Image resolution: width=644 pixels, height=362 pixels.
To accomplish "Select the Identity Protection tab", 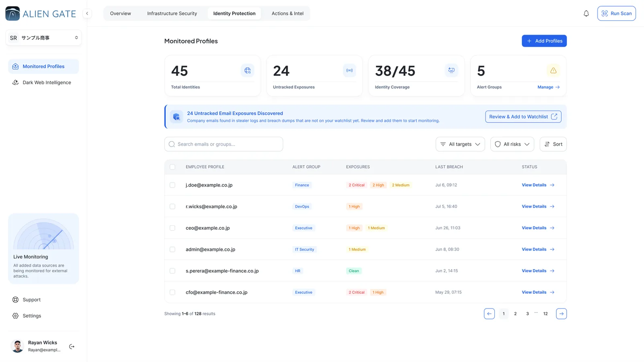I will [234, 13].
